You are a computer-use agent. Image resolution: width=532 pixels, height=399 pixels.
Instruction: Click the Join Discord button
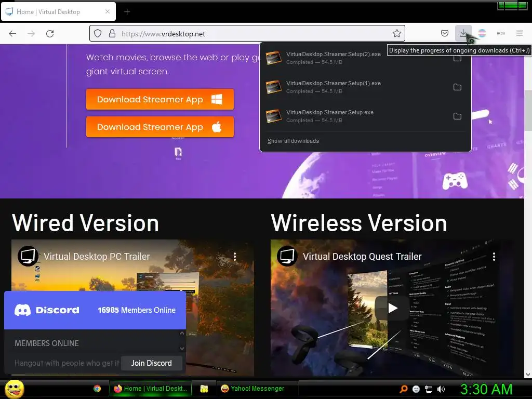(151, 363)
